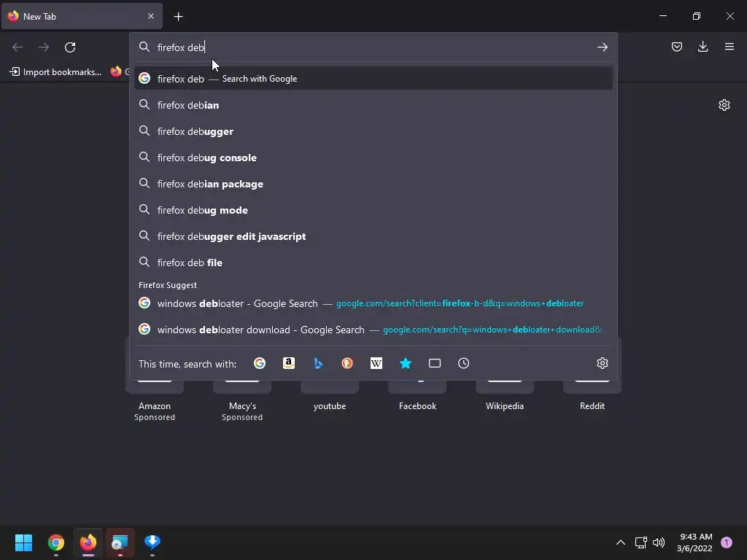The height and width of the screenshot is (560, 747).
Task: Open the Downloads panel
Action: (x=703, y=47)
